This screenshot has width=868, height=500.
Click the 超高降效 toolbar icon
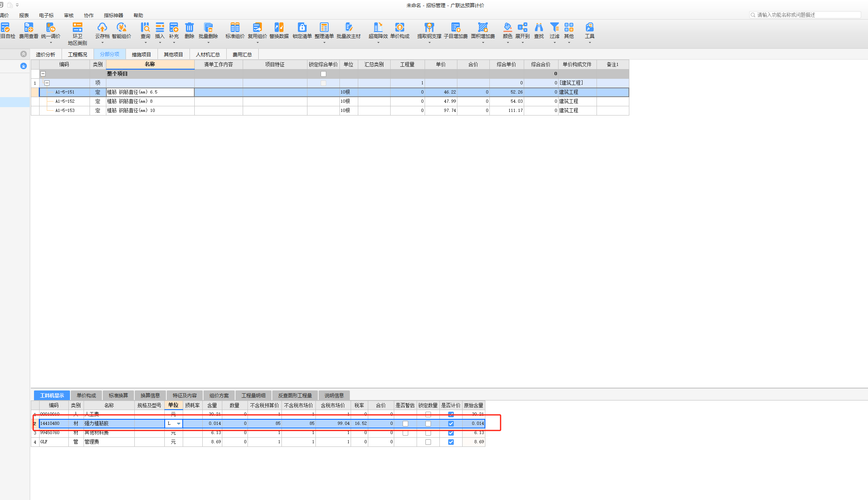click(x=378, y=27)
